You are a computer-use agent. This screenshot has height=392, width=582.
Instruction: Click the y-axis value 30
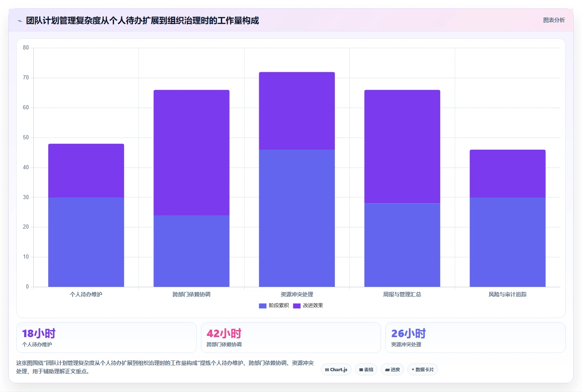(x=26, y=197)
